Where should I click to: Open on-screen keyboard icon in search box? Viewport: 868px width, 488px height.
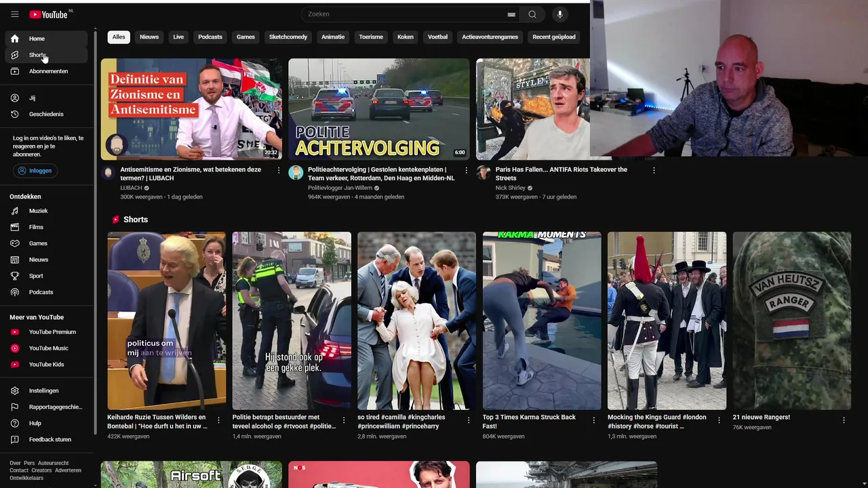[511, 14]
